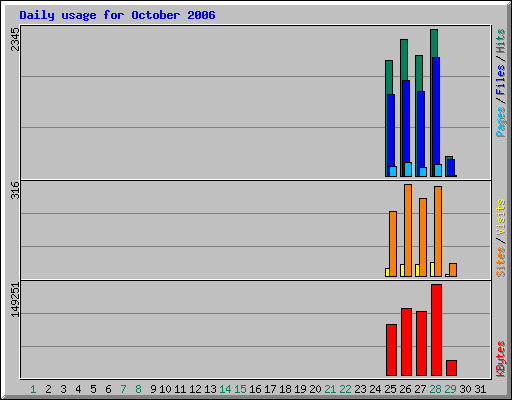Image resolution: width=512 pixels, height=400 pixels.
Task: Click day 20 on the date axis
Action: point(315,389)
